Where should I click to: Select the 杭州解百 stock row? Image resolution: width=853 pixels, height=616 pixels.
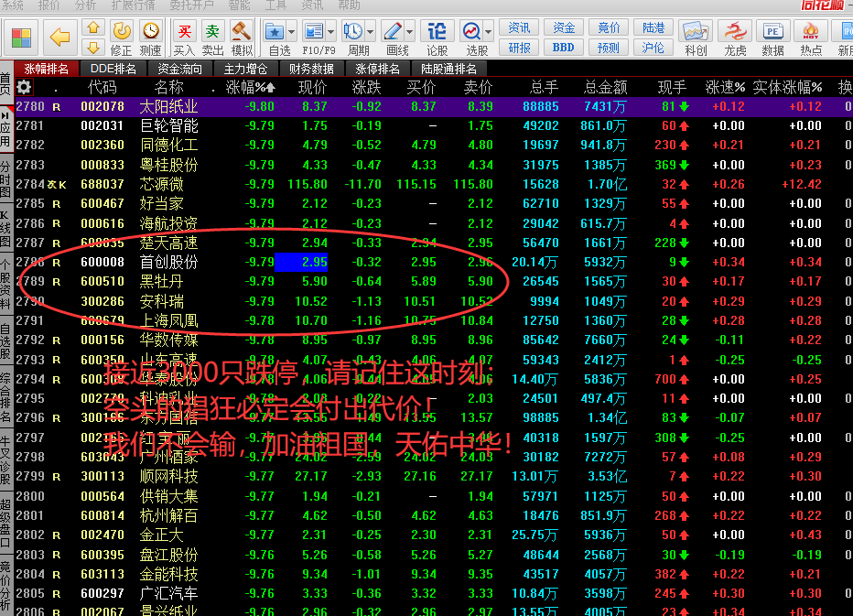click(434, 515)
